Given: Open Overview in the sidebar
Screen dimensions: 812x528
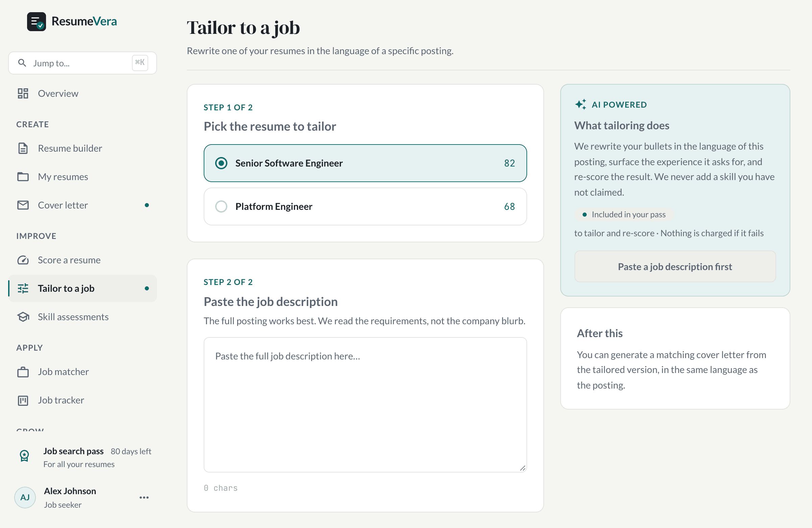Looking at the screenshot, I should 83,93.
